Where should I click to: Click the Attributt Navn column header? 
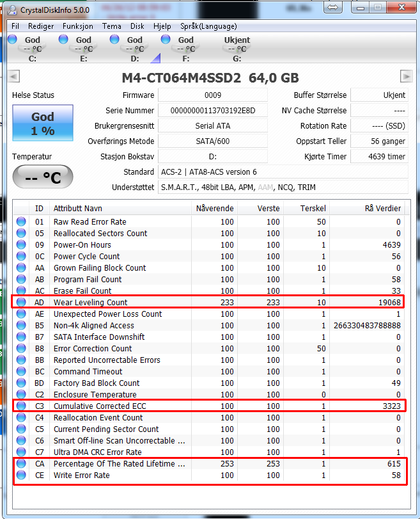(x=120, y=208)
